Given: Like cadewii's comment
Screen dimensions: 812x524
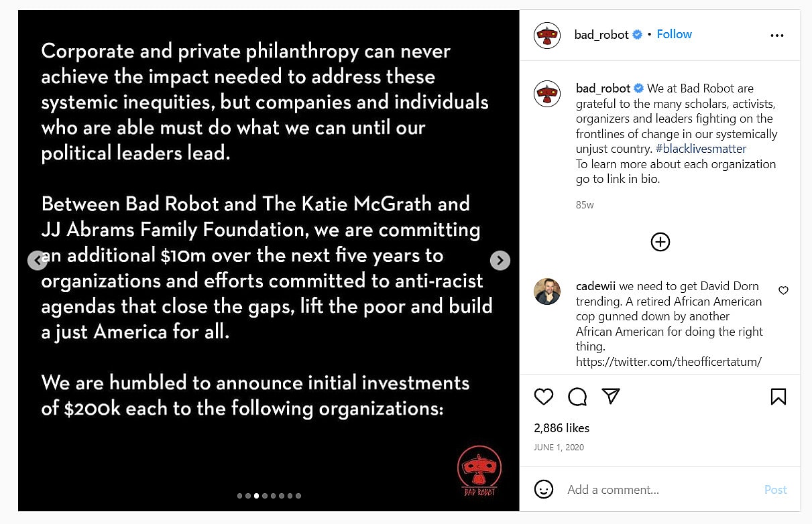Looking at the screenshot, I should coord(783,290).
